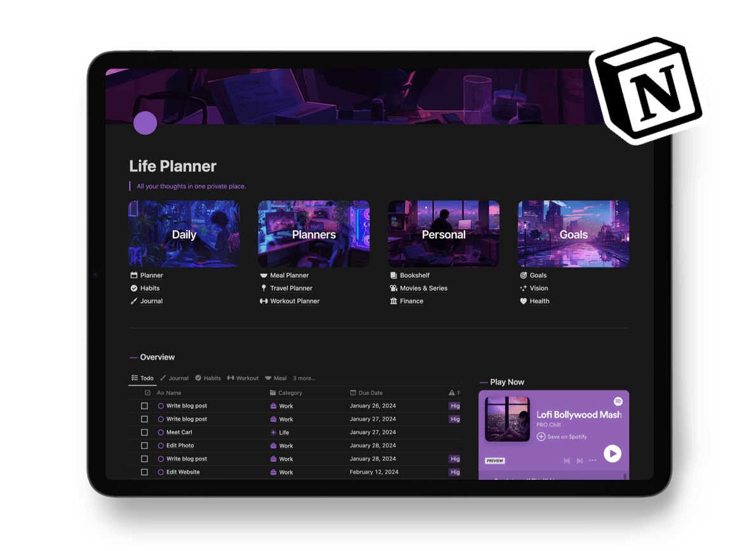
Task: Click the Daily cover image card
Action: pos(184,234)
